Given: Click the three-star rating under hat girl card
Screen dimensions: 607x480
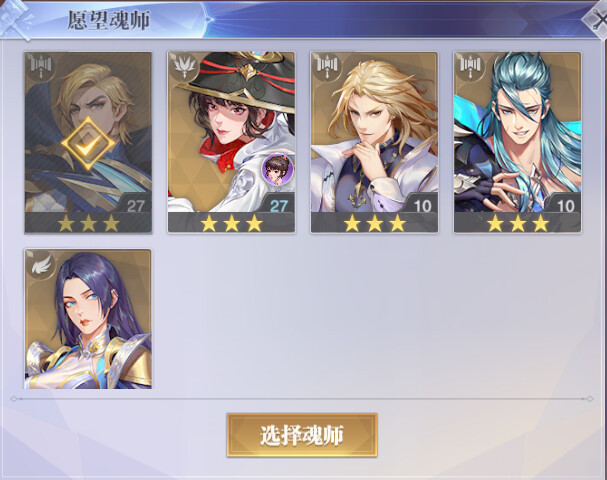Looking at the screenshot, I should [231, 223].
